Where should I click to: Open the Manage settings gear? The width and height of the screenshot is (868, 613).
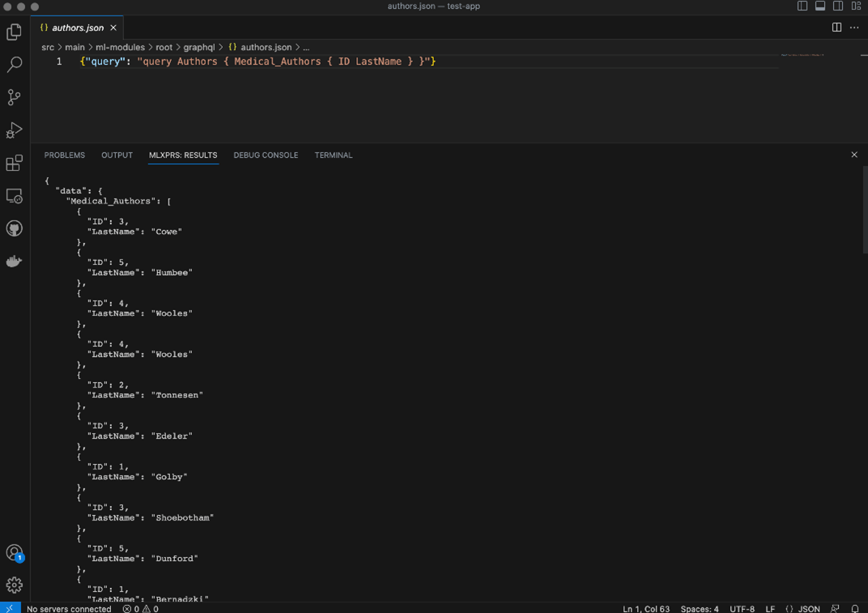(x=14, y=585)
